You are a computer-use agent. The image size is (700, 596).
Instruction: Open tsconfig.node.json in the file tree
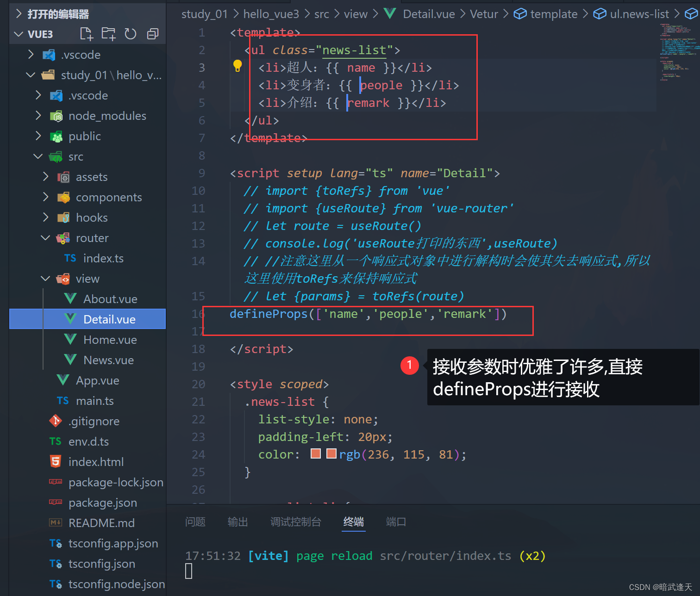pyautogui.click(x=87, y=584)
